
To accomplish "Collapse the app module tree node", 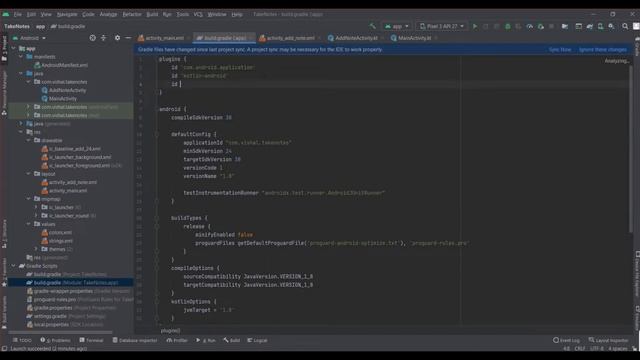I will pyautogui.click(x=13, y=48).
